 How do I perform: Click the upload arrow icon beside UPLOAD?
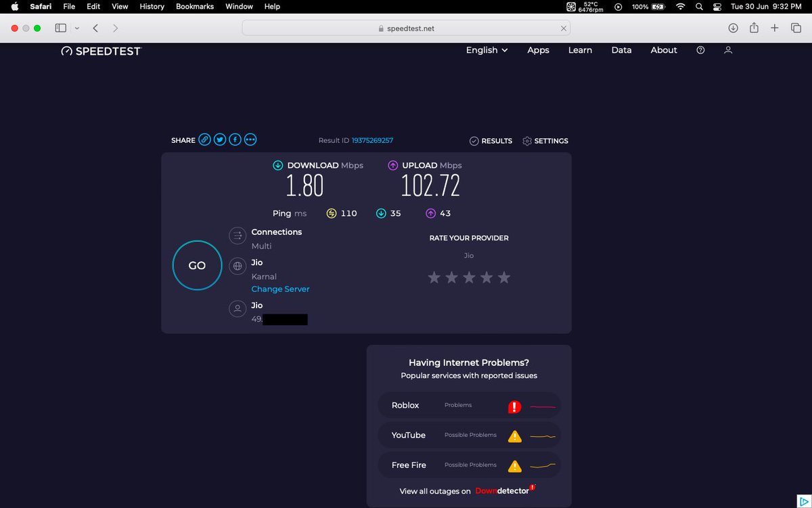click(392, 165)
